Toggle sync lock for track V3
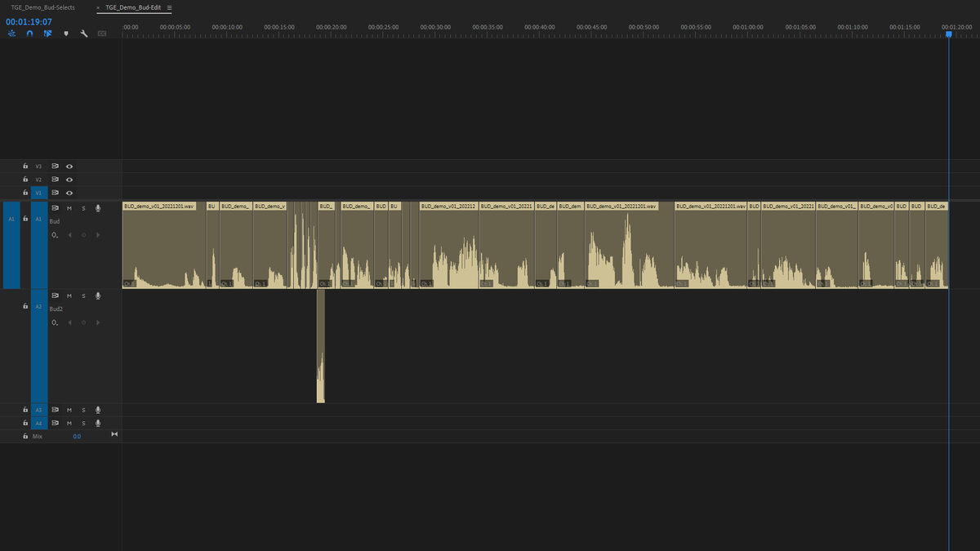 point(56,166)
